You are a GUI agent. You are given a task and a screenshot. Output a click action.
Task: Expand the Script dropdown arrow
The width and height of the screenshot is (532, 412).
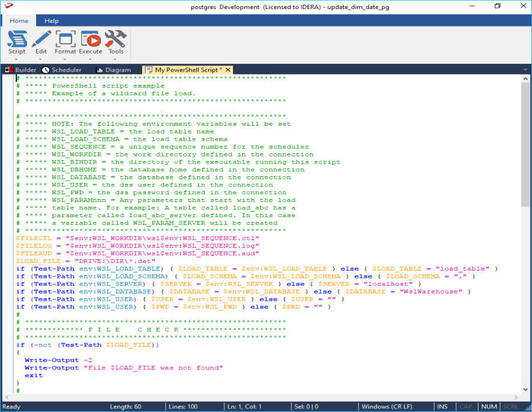16,60
